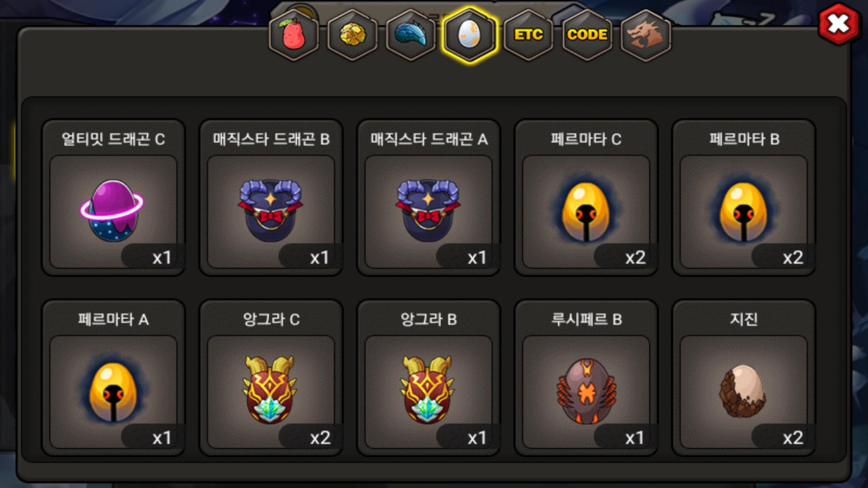868x488 pixels.
Task: Close the inventory with red X
Action: [839, 24]
